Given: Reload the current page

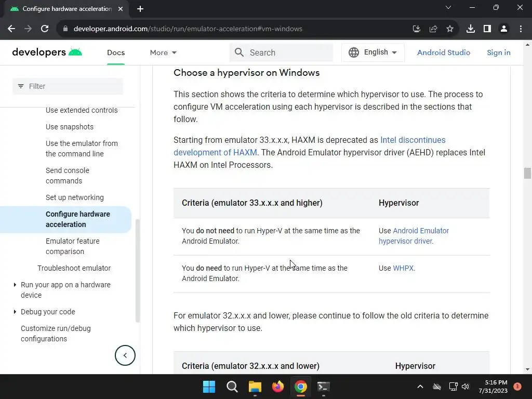Looking at the screenshot, I should [45, 29].
